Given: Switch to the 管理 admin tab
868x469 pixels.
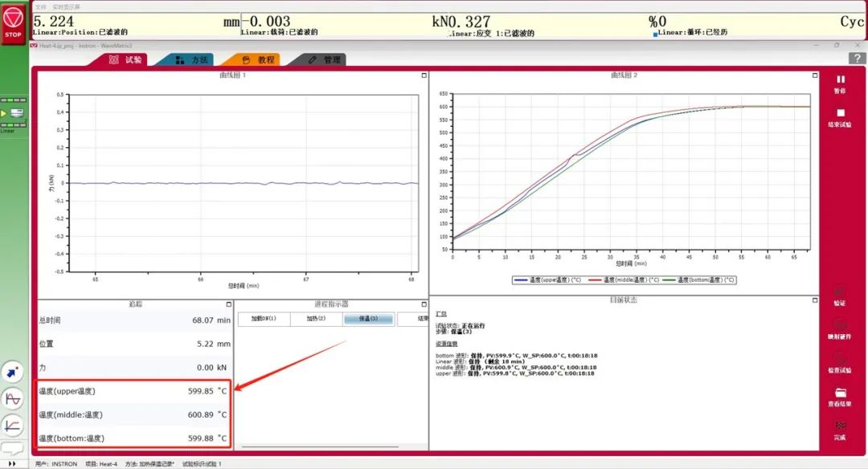Looking at the screenshot, I should 324,59.
